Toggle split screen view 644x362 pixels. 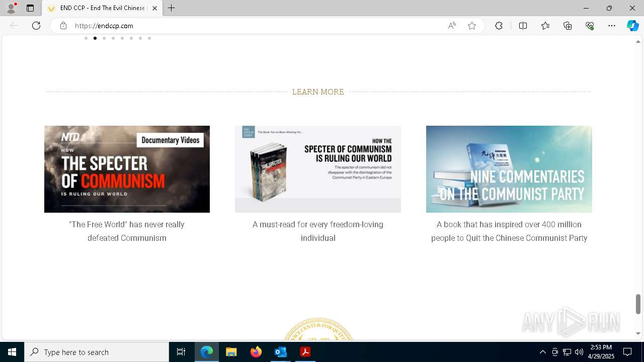pyautogui.click(x=523, y=26)
